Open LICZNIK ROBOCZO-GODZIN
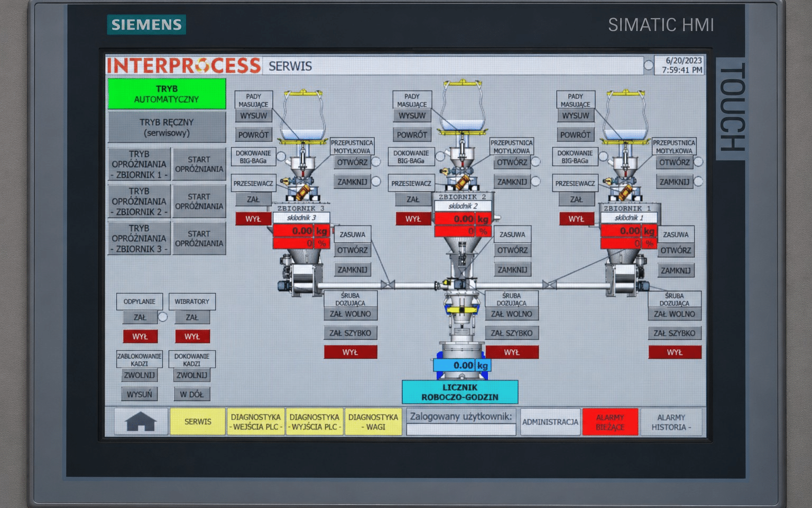 click(460, 392)
